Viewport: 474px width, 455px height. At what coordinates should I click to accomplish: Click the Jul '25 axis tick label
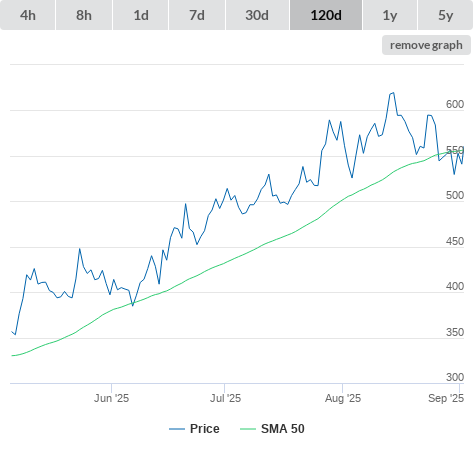pos(225,398)
